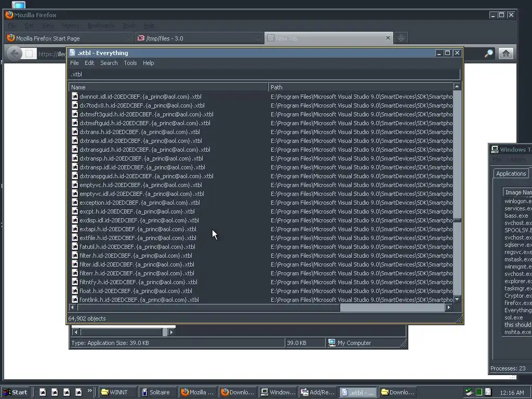This screenshot has width=532, height=399.
Task: Sort Task Manager by Image Name column
Action: point(518,192)
